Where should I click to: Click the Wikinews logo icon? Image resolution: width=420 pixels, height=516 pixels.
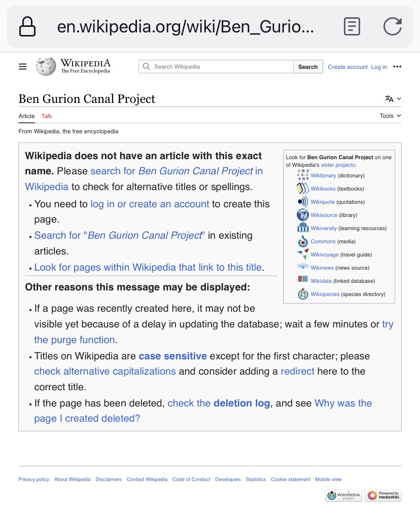(303, 266)
